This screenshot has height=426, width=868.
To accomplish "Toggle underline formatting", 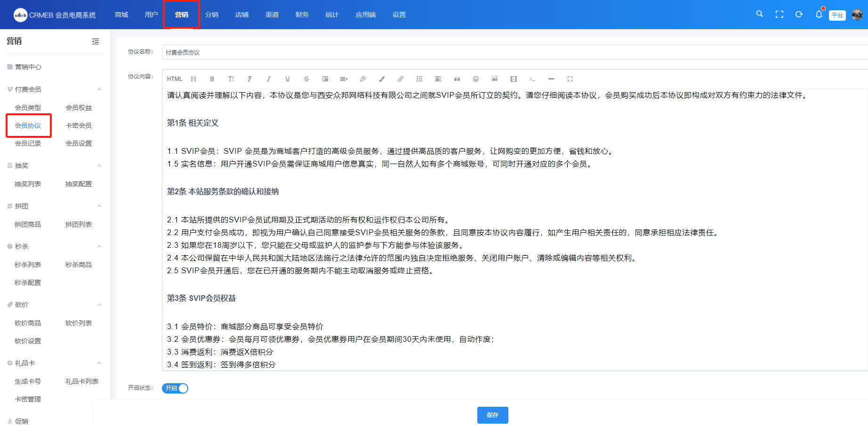I will (x=288, y=79).
